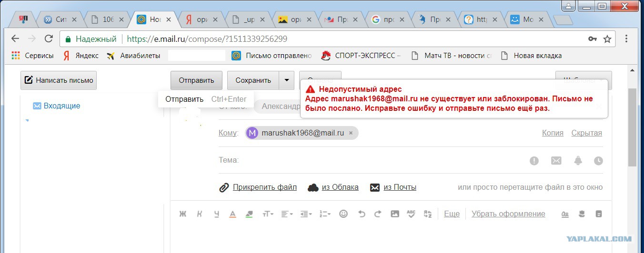Open the Сервисы apps bookmark
The width and height of the screenshot is (644, 253).
click(32, 56)
